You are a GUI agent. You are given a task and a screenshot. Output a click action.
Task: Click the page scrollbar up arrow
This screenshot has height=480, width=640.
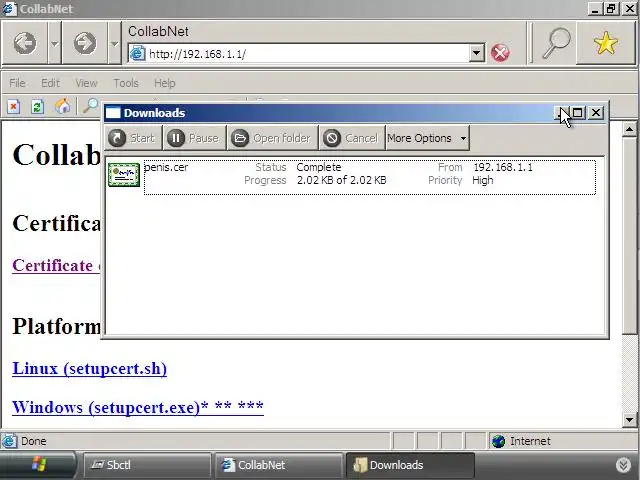(x=629, y=130)
